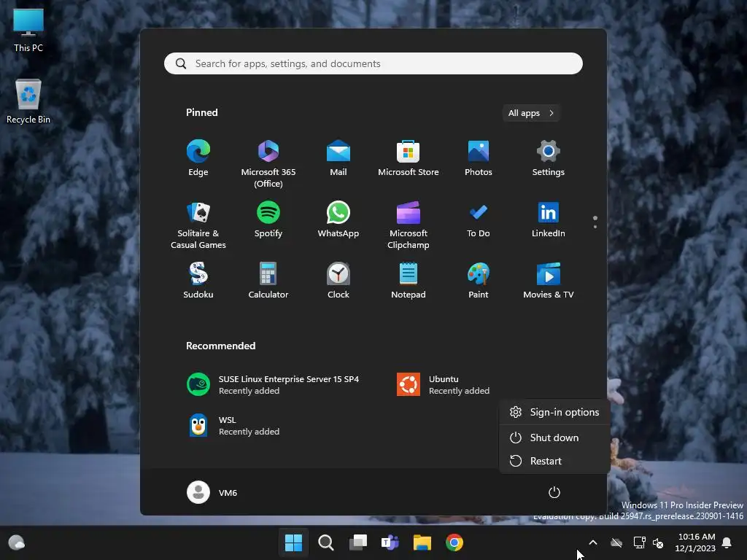The image size is (747, 560).
Task: Open the notification bell
Action: 727,542
